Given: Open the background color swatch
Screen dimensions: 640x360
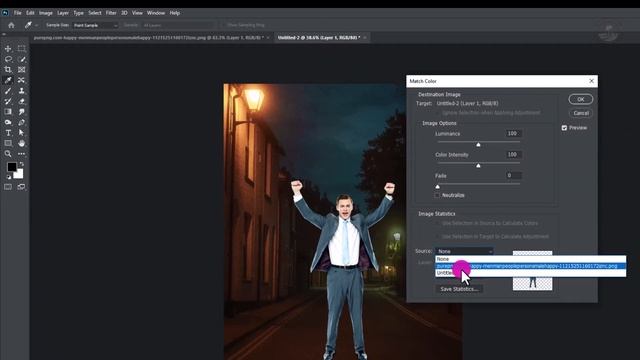Looking at the screenshot, I should click(x=19, y=175).
